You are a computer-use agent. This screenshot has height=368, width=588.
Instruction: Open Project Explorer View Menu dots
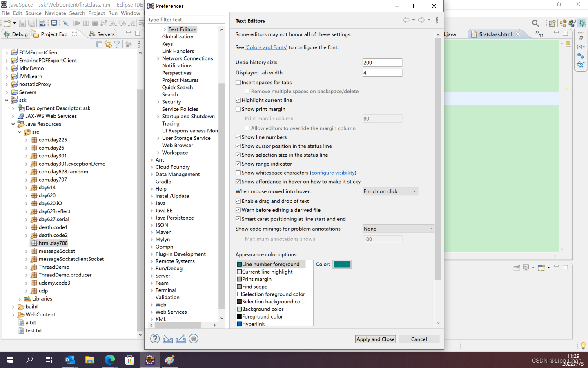click(x=139, y=44)
